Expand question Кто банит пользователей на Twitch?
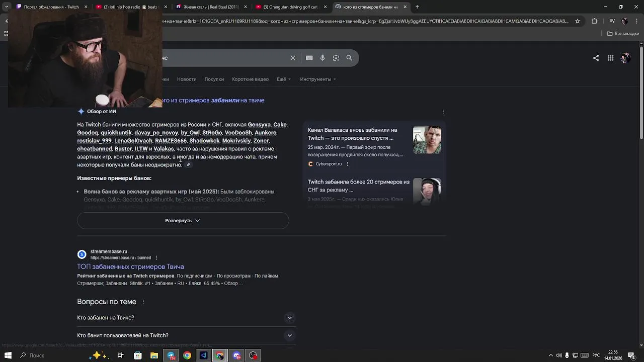The width and height of the screenshot is (644, 362). 185,335
